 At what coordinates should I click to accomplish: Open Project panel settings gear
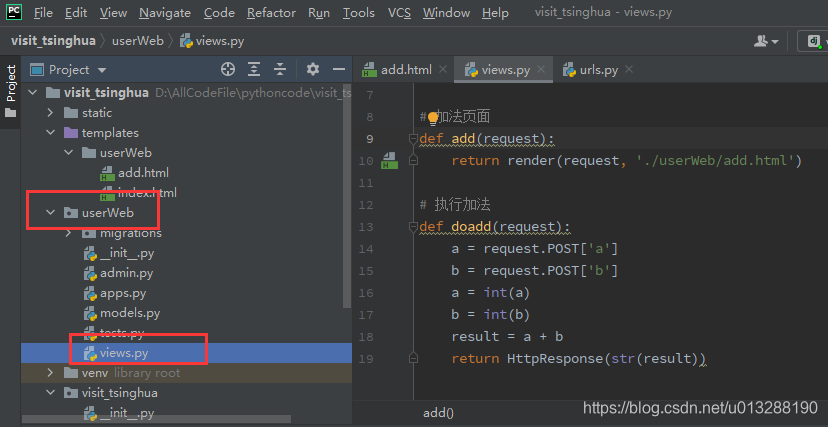[313, 69]
